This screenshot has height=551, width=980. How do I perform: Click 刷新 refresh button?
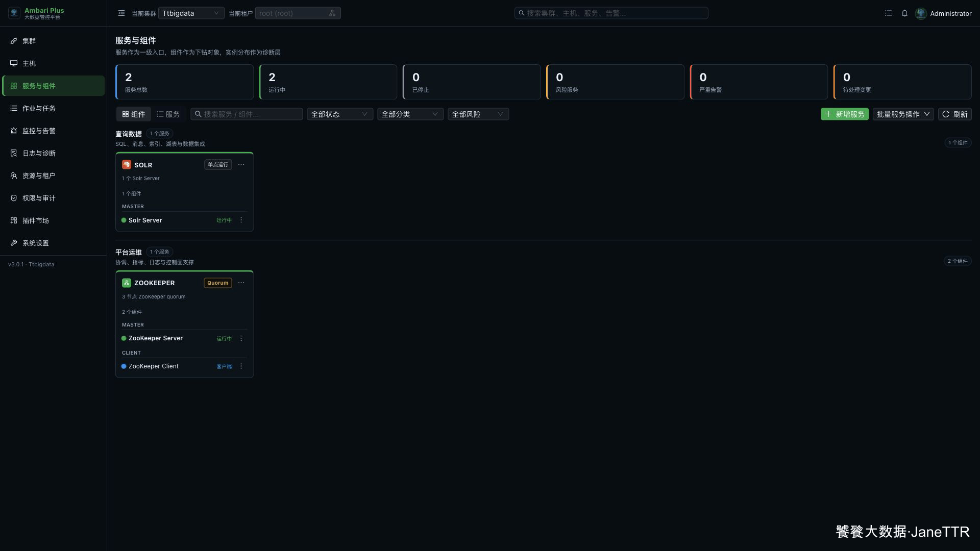(954, 114)
